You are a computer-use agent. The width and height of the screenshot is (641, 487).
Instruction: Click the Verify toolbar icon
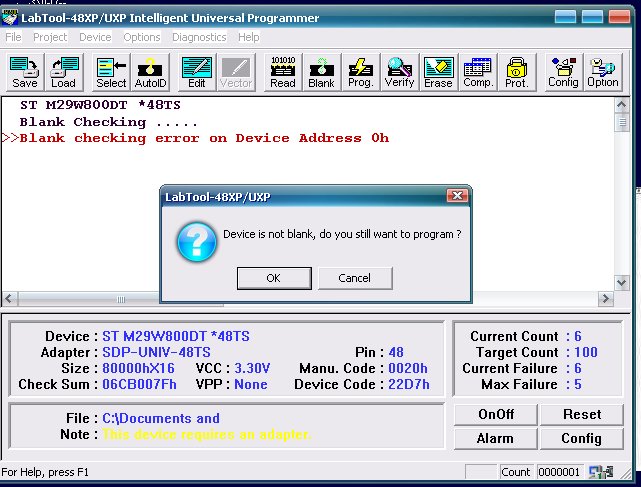399,72
